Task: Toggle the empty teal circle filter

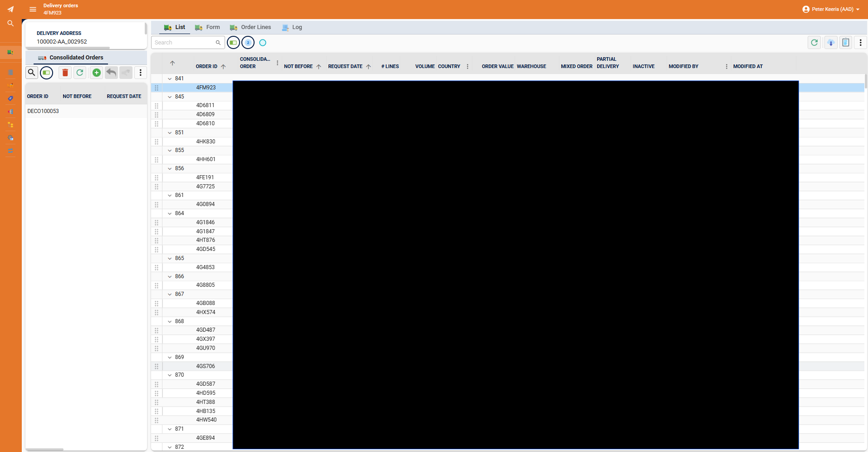Action: 263,43
